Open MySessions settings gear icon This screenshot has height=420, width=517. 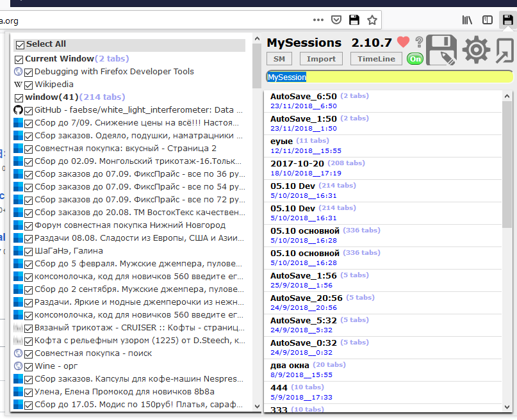pos(476,50)
